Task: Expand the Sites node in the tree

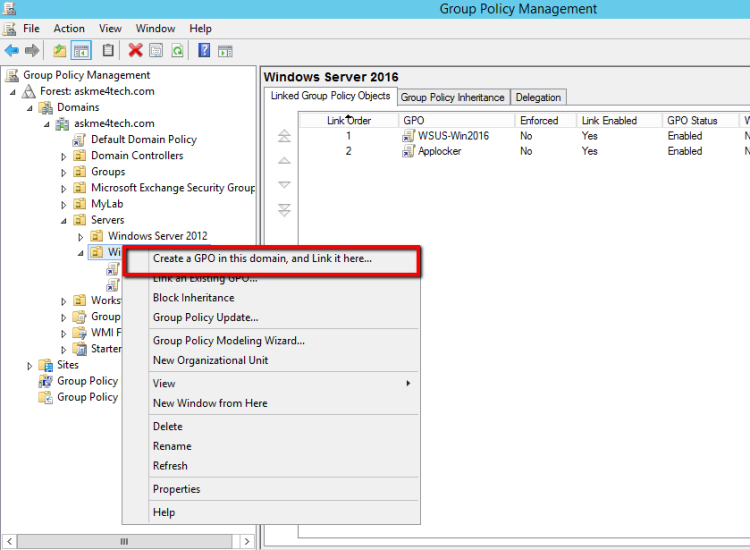Action: 29,365
